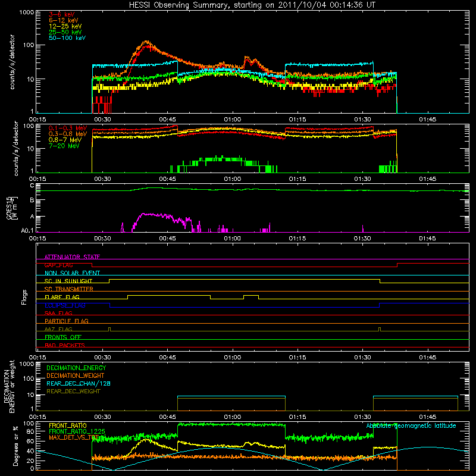Click the MAX_DET_VS_TOT legend entry
476x476 pixels.
75,437
